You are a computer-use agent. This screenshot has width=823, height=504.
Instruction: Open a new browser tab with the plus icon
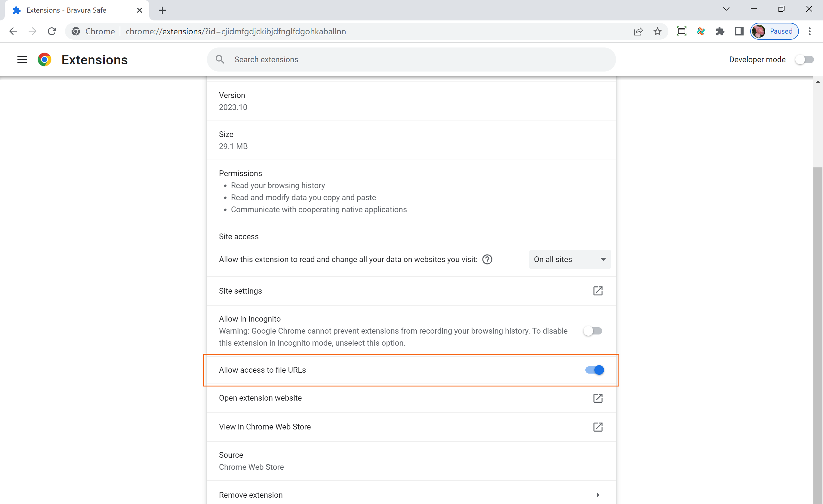(162, 10)
